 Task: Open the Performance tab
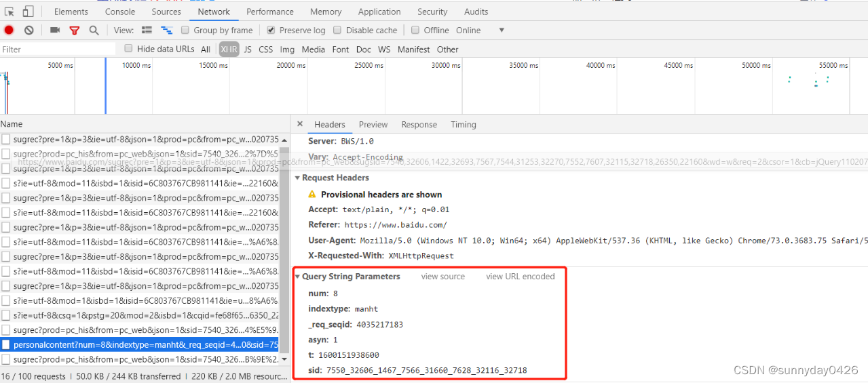[x=270, y=12]
